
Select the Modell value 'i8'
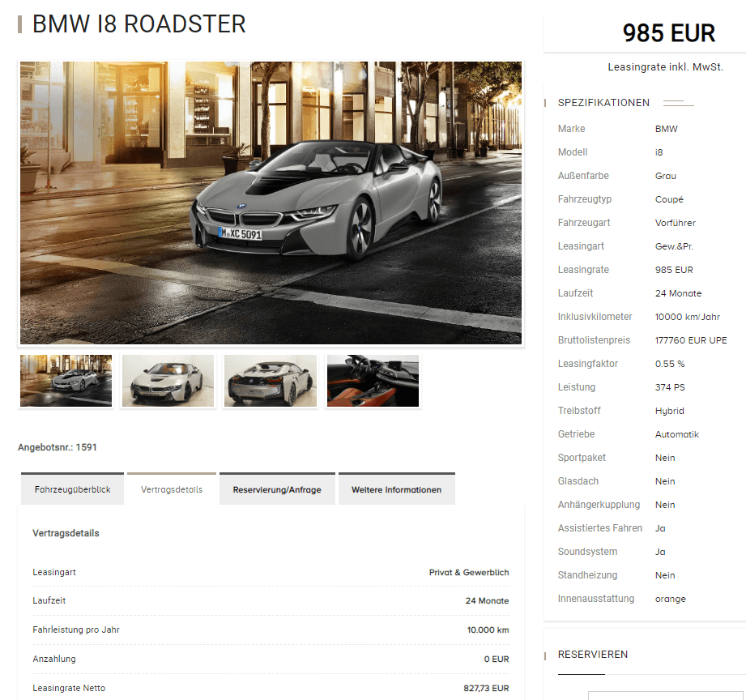659,152
